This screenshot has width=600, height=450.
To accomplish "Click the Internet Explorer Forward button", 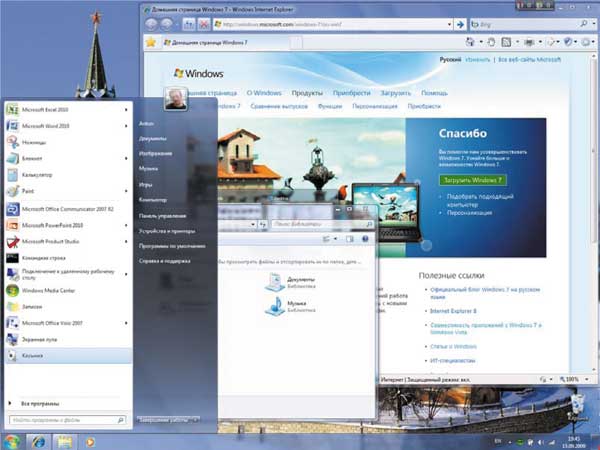I will point(166,24).
